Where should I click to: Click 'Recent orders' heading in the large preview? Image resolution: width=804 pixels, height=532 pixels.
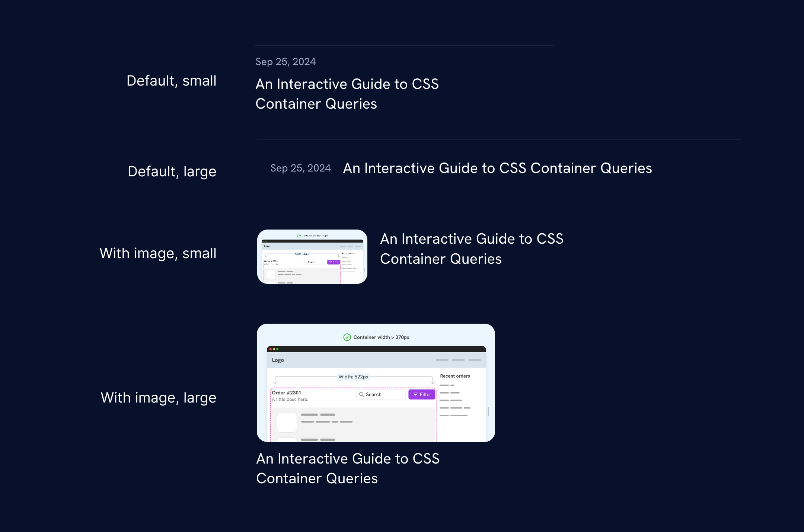pos(455,376)
